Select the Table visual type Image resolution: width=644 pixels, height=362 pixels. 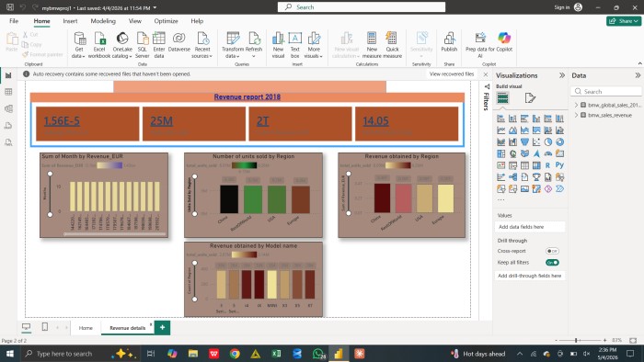click(524, 165)
